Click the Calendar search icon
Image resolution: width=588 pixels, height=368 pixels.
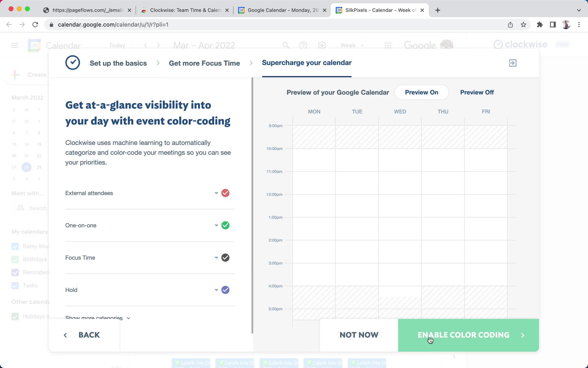[x=286, y=45]
